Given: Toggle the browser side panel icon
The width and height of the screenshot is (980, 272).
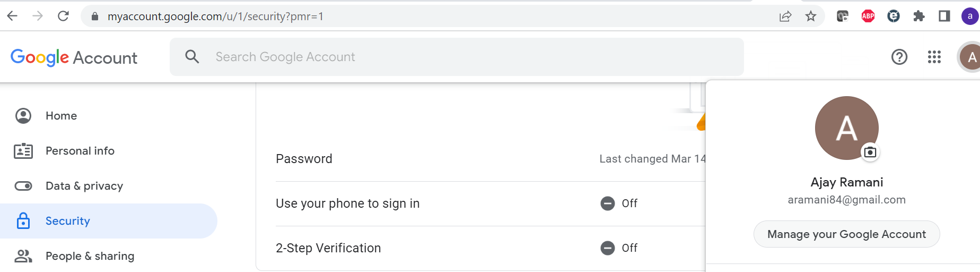Looking at the screenshot, I should coord(944,16).
